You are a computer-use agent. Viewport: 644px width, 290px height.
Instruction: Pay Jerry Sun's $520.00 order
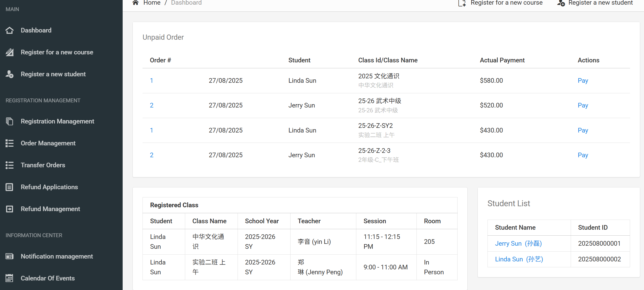[x=583, y=105]
